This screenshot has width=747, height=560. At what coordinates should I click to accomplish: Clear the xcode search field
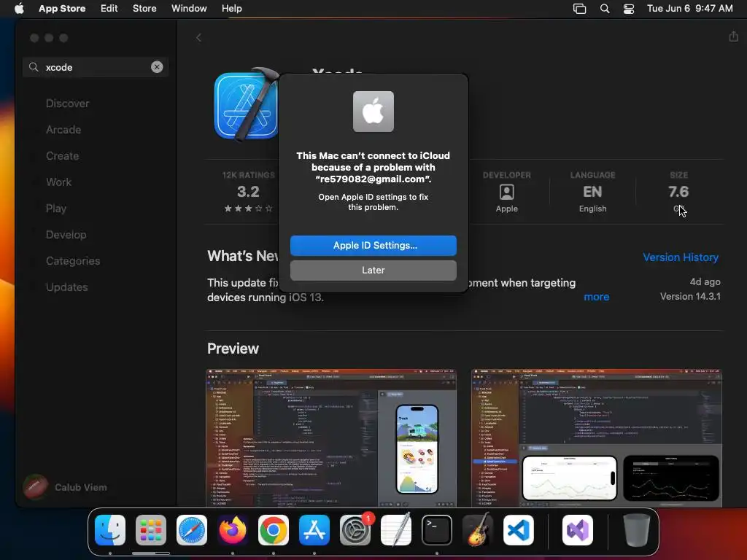click(157, 67)
